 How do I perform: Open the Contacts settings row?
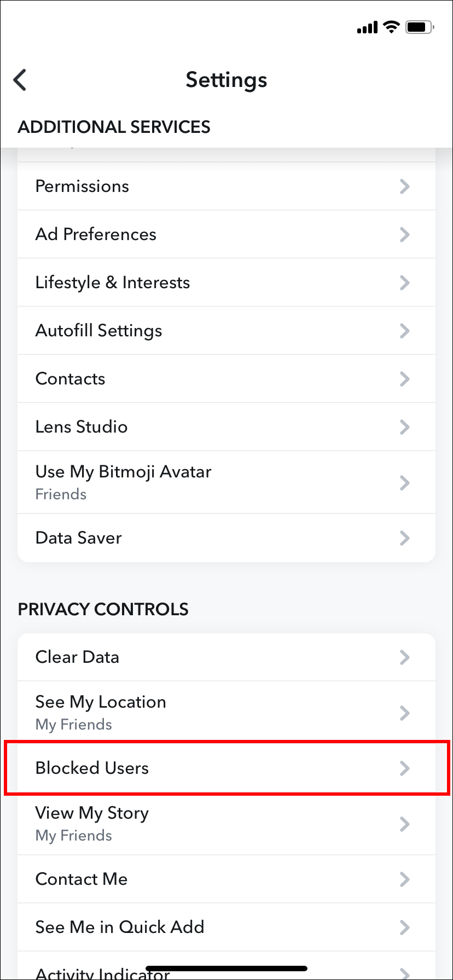pyautogui.click(x=226, y=379)
